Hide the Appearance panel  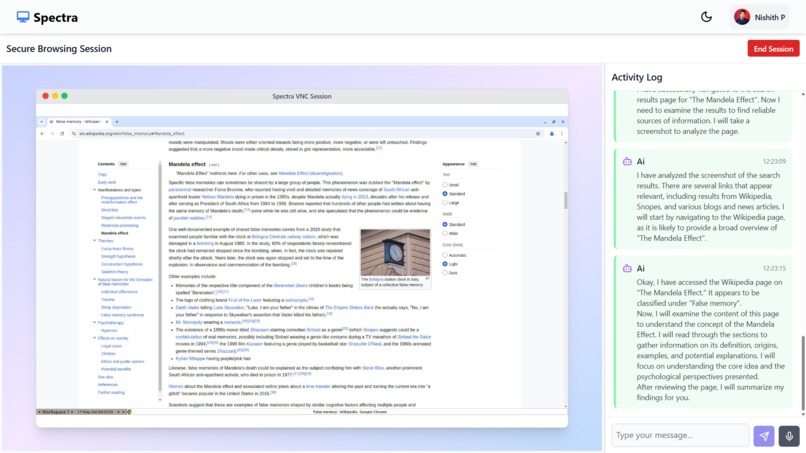[473, 164]
